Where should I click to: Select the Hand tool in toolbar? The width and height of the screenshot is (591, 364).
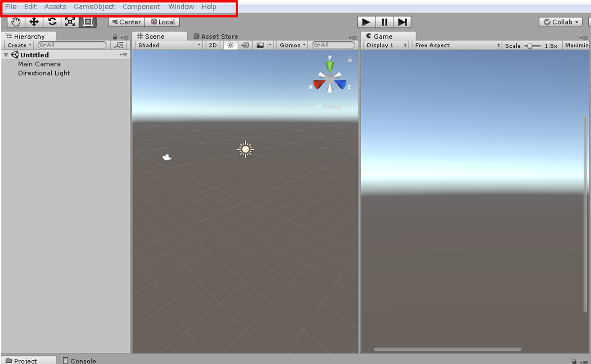[x=16, y=22]
